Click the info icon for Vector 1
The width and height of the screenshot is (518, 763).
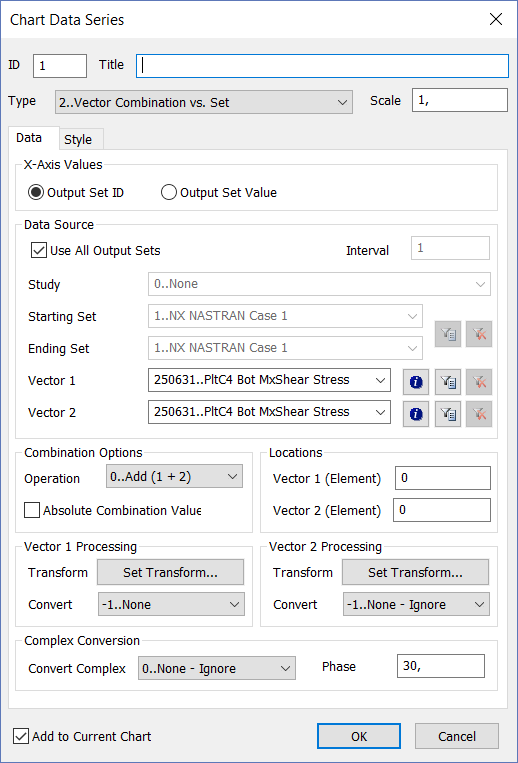pyautogui.click(x=416, y=382)
